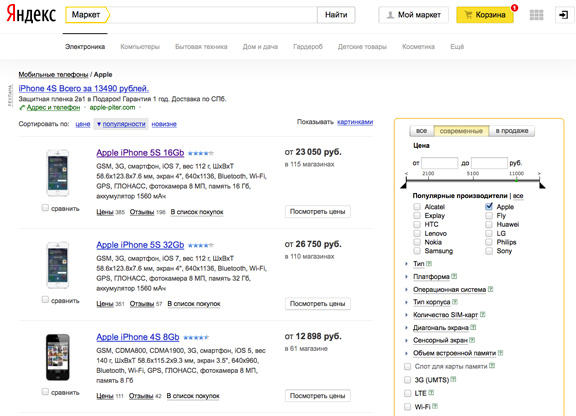Click the price до input field
The width and height of the screenshot is (576, 416).
click(x=489, y=163)
